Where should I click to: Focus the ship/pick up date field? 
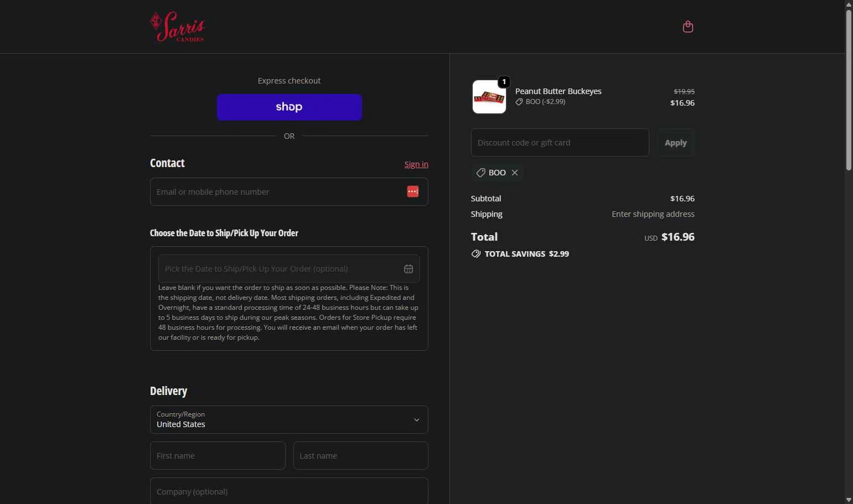click(x=289, y=269)
